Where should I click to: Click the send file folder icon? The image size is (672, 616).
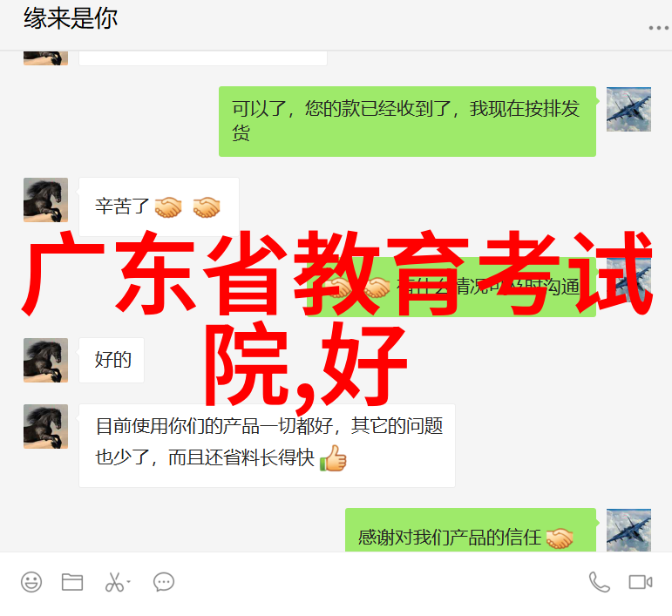coord(72,582)
